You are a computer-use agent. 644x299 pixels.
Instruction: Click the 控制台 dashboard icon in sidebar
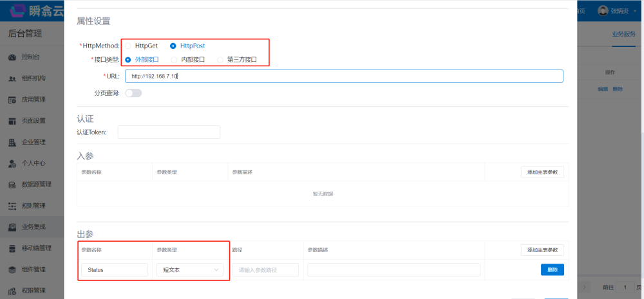coord(12,57)
